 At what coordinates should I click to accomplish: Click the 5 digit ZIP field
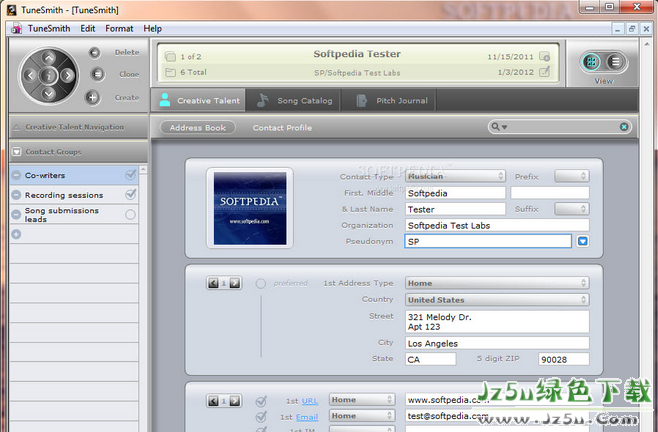[x=564, y=359]
